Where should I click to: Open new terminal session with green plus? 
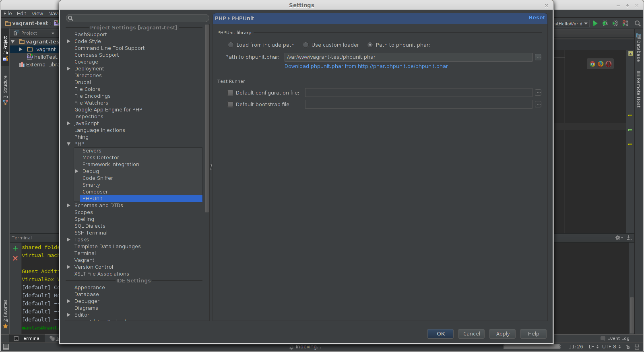[15, 248]
